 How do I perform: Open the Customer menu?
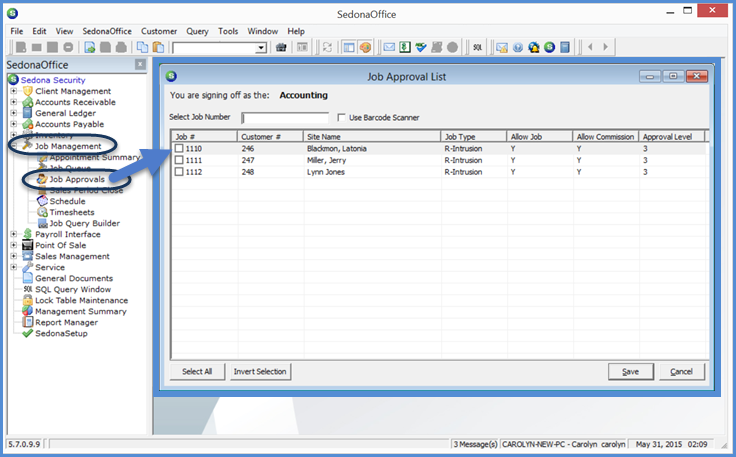159,31
